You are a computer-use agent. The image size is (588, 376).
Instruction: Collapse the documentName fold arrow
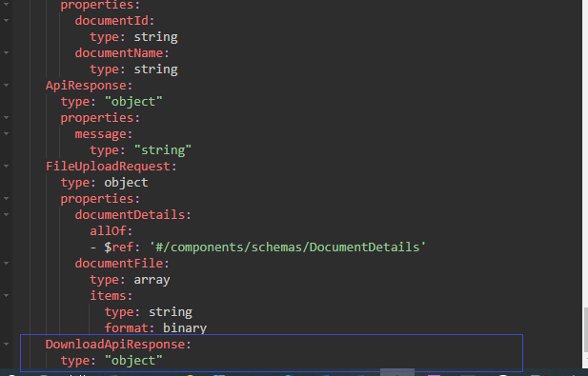tap(7, 52)
